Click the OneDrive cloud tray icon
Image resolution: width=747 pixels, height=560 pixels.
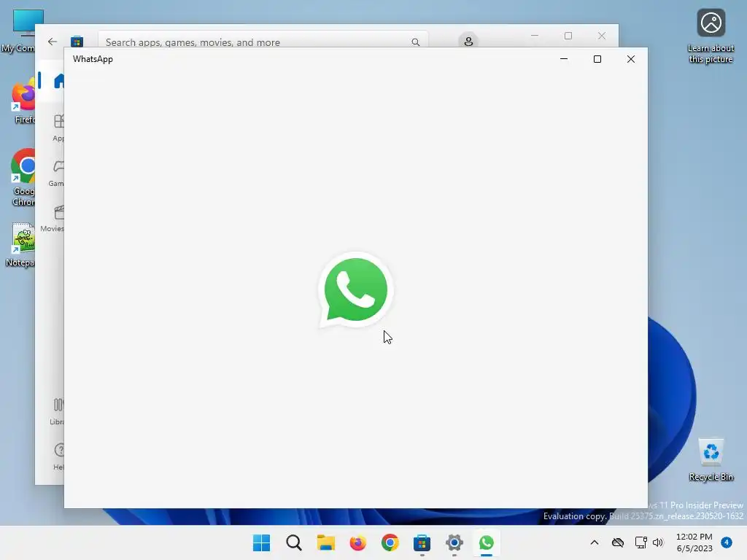coord(618,542)
